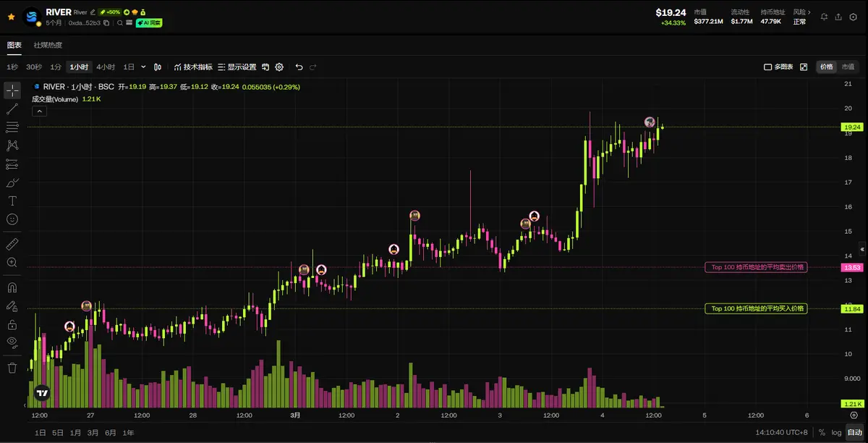Remove drawings with trash icon
Screen dimensions: 868x443
coord(12,368)
